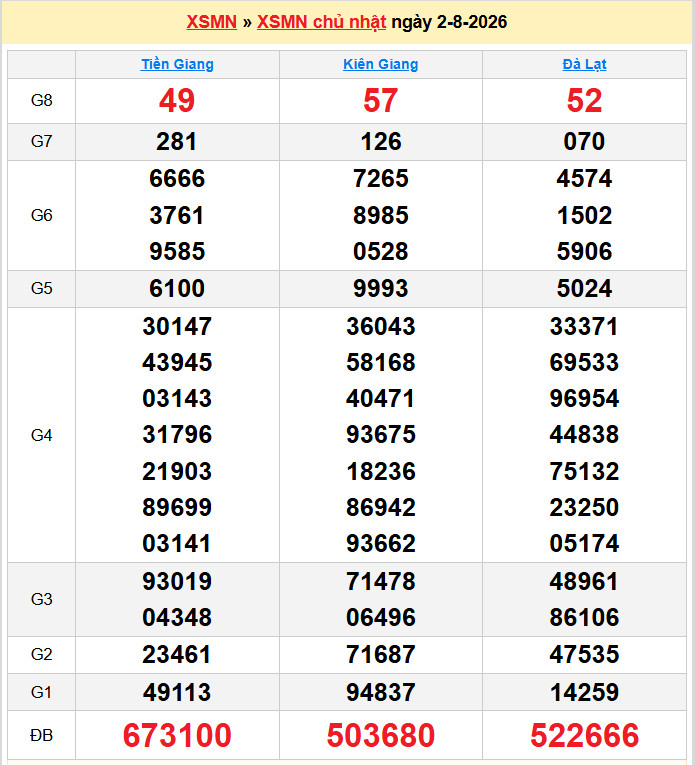The height and width of the screenshot is (765, 695).
Task: Click the G1 number 14259
Action: tap(584, 693)
